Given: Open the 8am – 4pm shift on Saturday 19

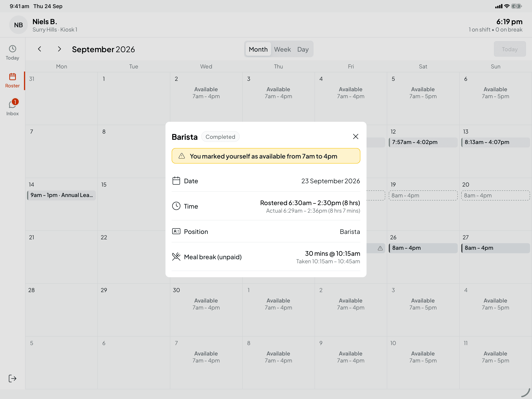Looking at the screenshot, I should point(423,195).
